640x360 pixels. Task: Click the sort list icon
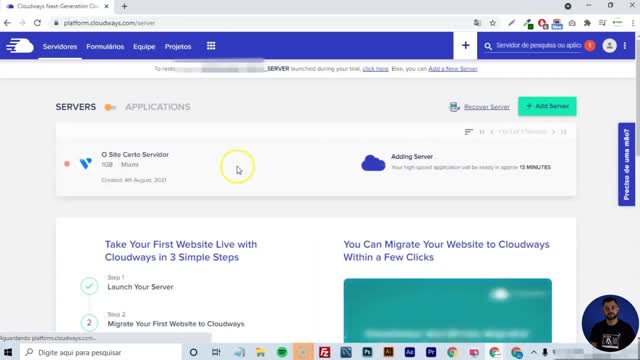tap(469, 131)
